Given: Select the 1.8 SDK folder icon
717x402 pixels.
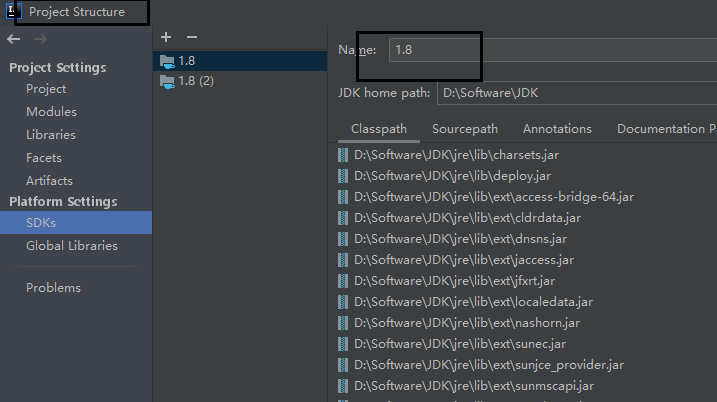Looking at the screenshot, I should click(167, 61).
